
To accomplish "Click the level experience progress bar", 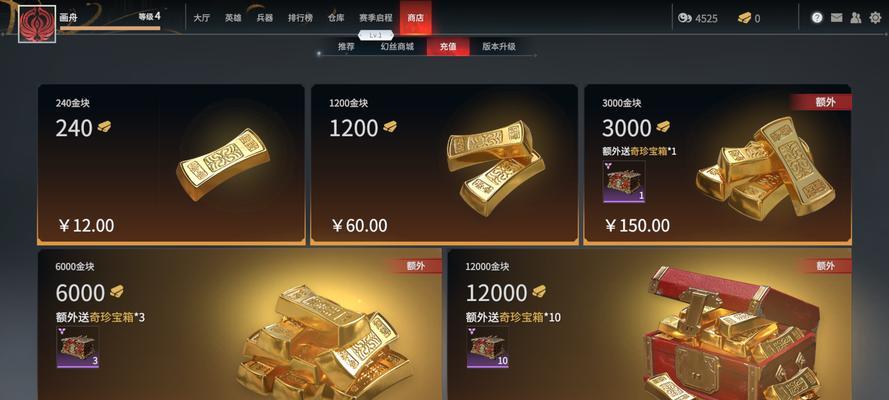I will 110,28.
